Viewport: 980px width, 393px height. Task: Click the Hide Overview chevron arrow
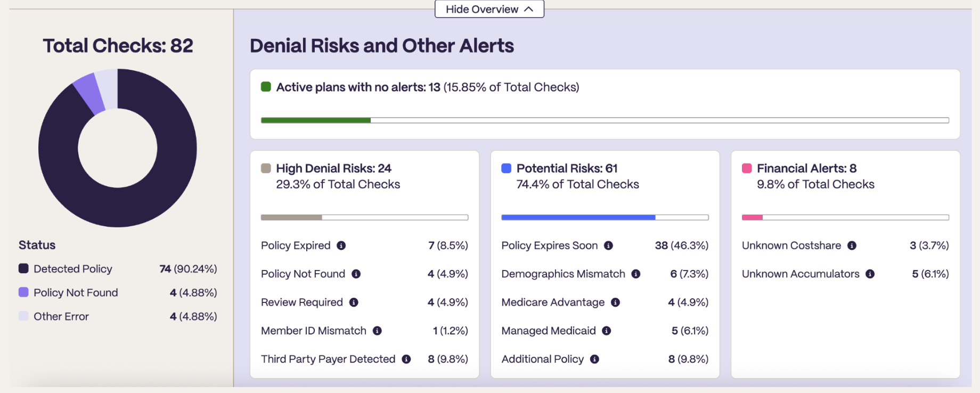click(528, 9)
